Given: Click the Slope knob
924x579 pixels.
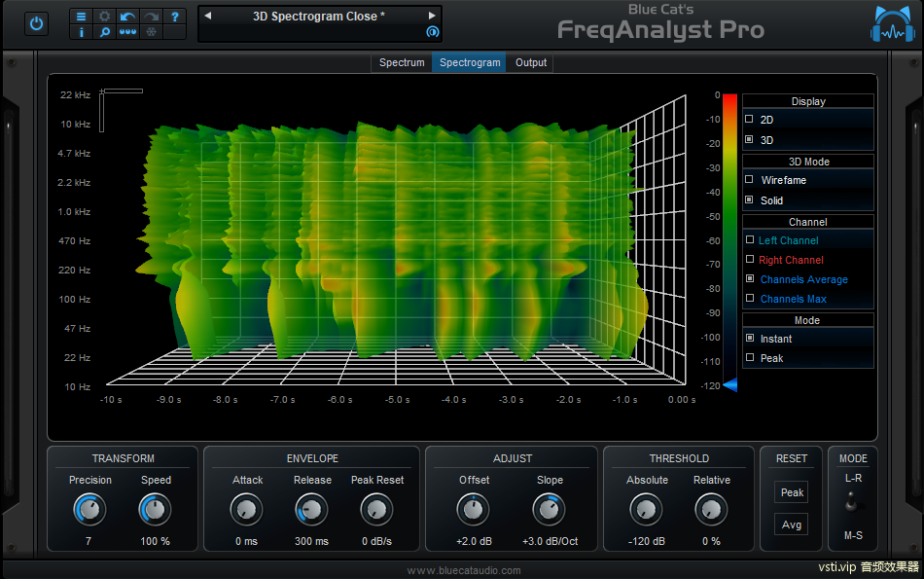Looking at the screenshot, I should [x=550, y=510].
